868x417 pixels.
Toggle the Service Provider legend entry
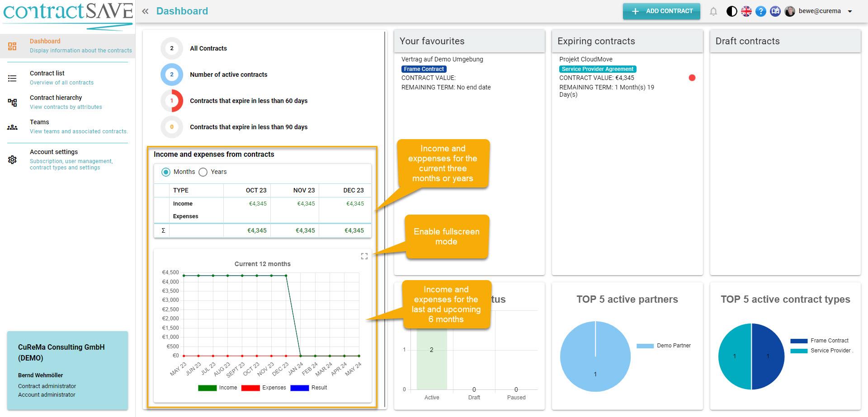pos(821,351)
